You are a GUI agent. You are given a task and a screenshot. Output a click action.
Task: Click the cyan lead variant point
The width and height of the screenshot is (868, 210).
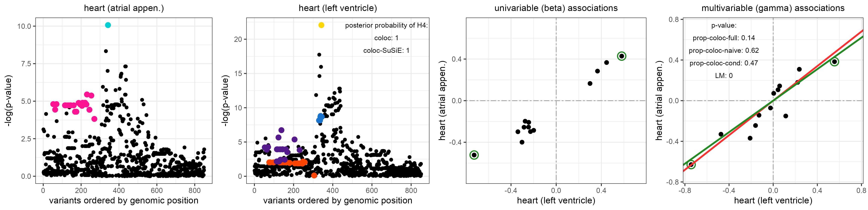pos(108,25)
